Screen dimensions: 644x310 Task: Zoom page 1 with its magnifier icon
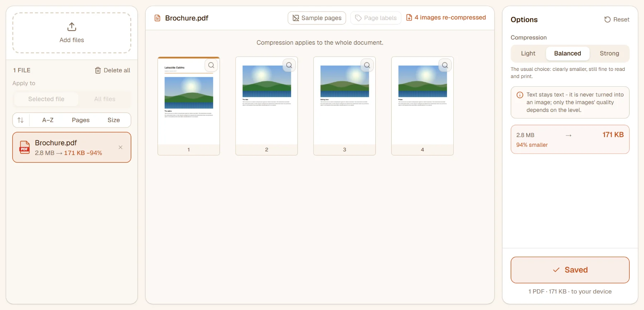point(211,65)
